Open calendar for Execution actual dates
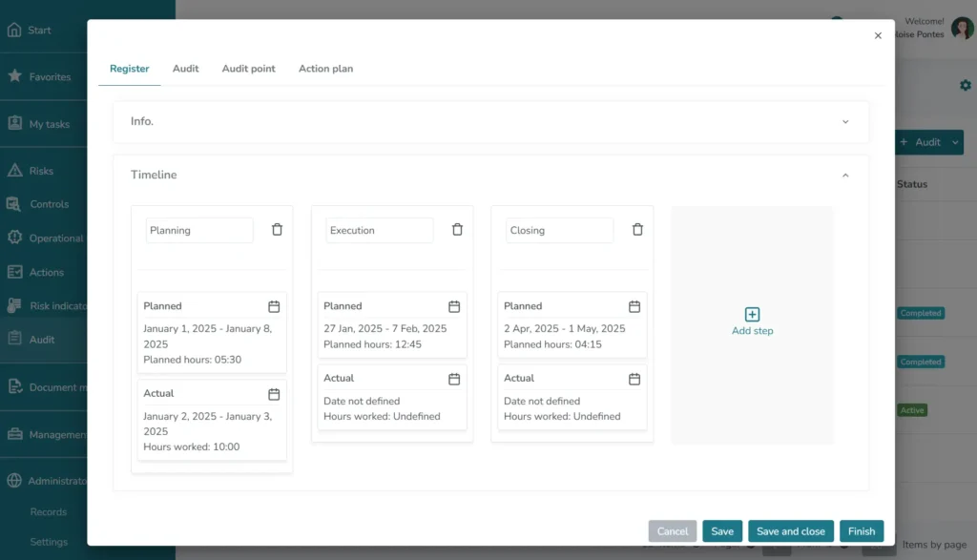Viewport: 977px width, 560px height. [454, 379]
